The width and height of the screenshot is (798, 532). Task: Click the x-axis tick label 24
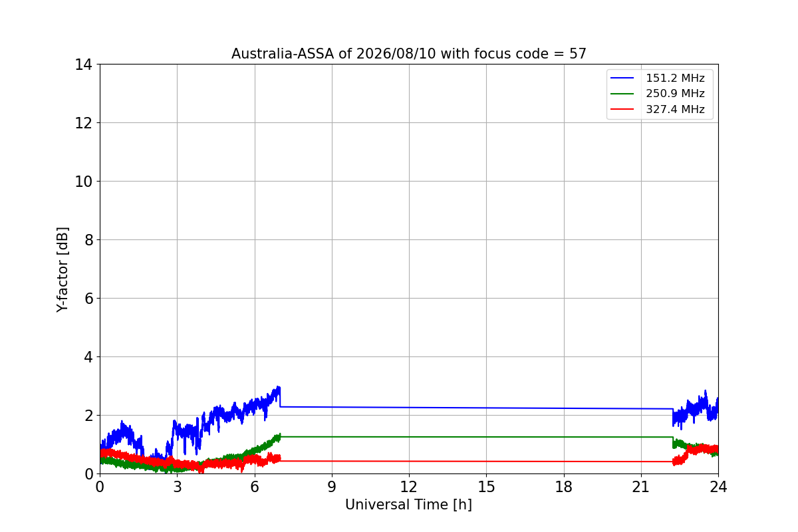pos(718,487)
